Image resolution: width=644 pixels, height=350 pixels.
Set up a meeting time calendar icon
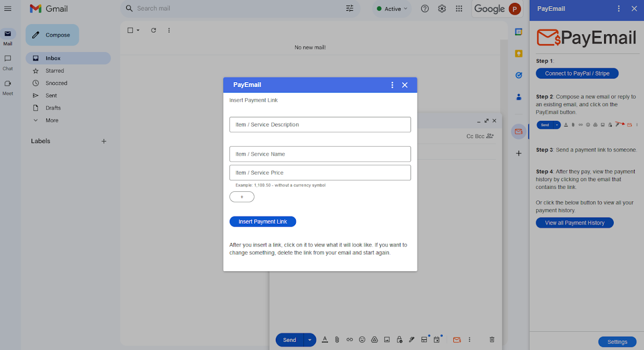coord(437,340)
